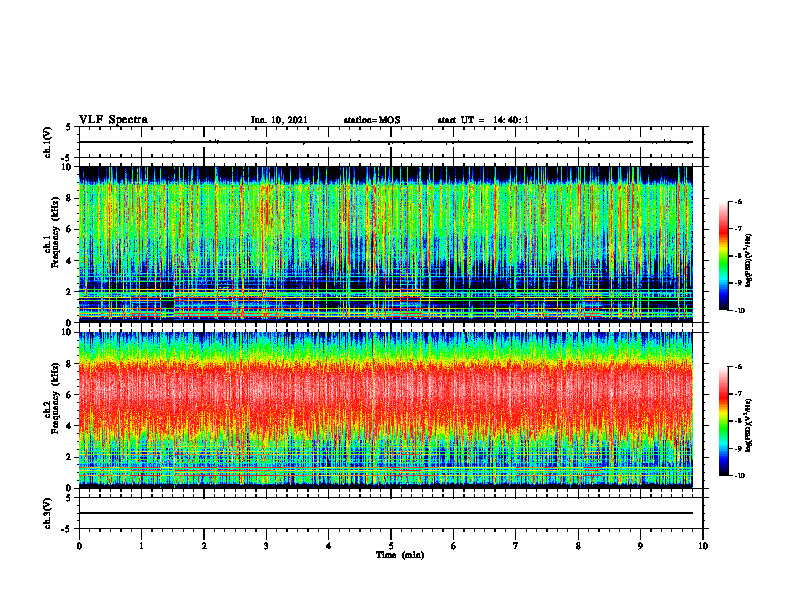Click the "ch.3(V)" axis label at bottom

[x=48, y=513]
